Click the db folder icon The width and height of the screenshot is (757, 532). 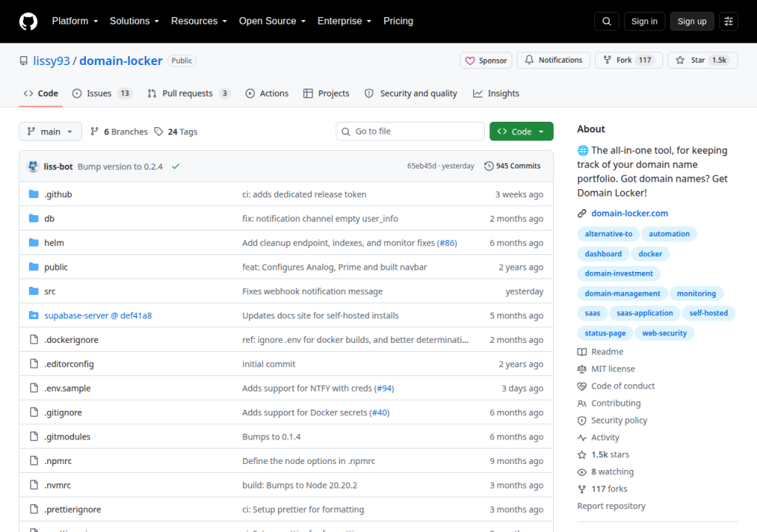coord(33,218)
